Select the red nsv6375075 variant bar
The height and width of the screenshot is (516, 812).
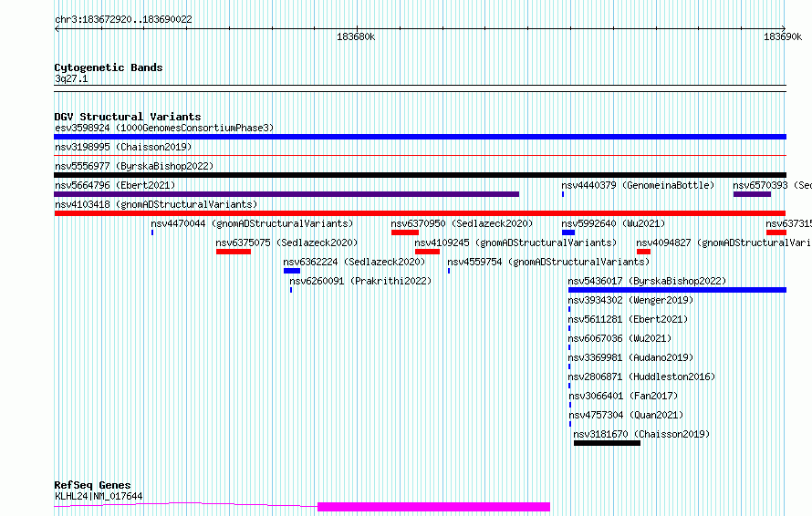234,252
